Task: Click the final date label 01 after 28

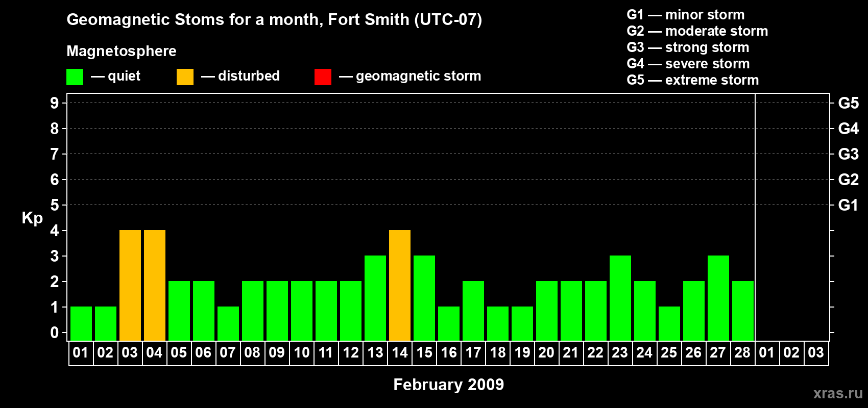Action: 767,352
